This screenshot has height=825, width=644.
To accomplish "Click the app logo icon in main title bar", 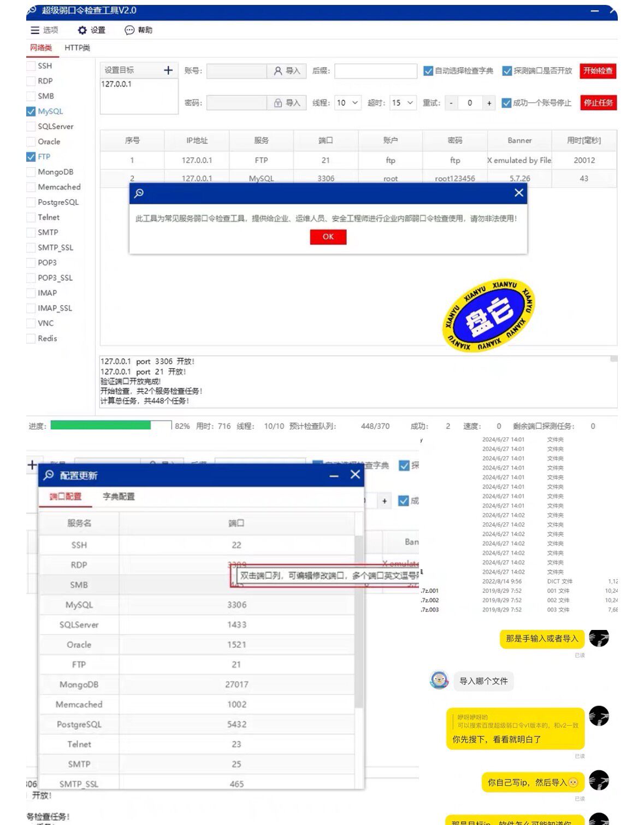I will point(32,10).
